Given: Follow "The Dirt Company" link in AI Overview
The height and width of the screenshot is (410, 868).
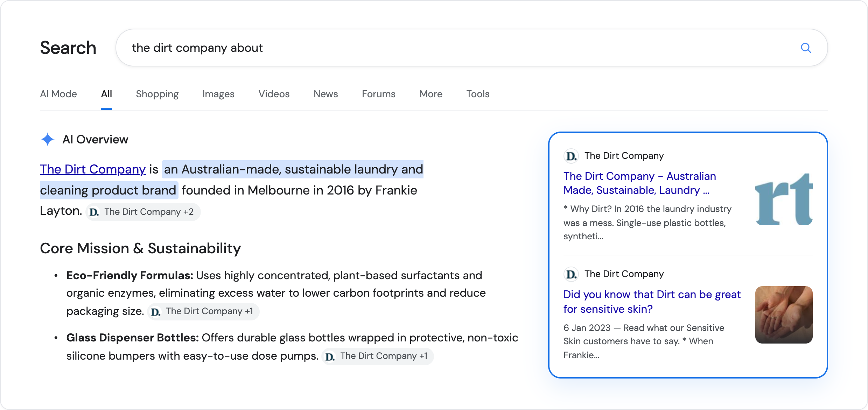Looking at the screenshot, I should pos(93,169).
